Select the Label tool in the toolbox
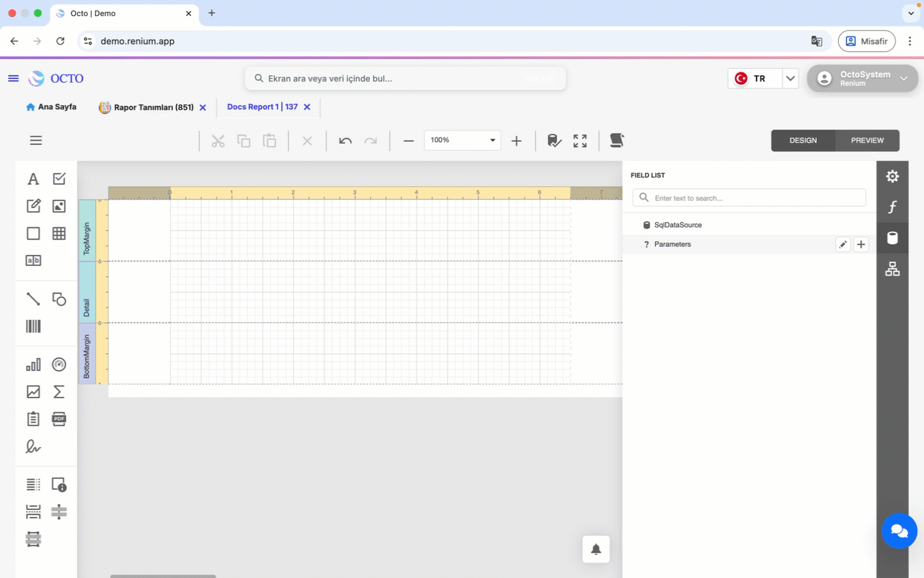This screenshot has height=578, width=924. [x=33, y=179]
